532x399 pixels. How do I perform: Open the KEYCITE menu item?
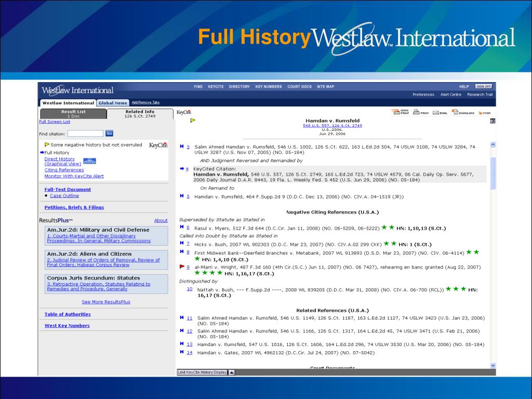point(216,87)
